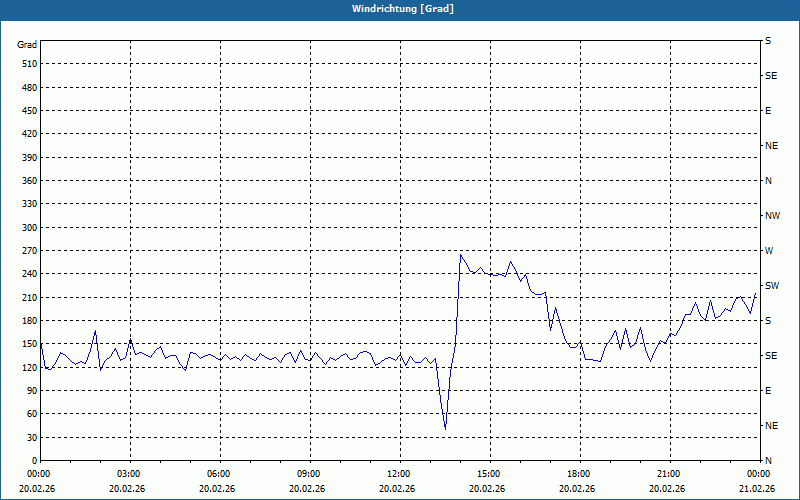Click the Grad unit label above the left axis
Image resolution: width=800 pixels, height=500 pixels.
(x=27, y=45)
